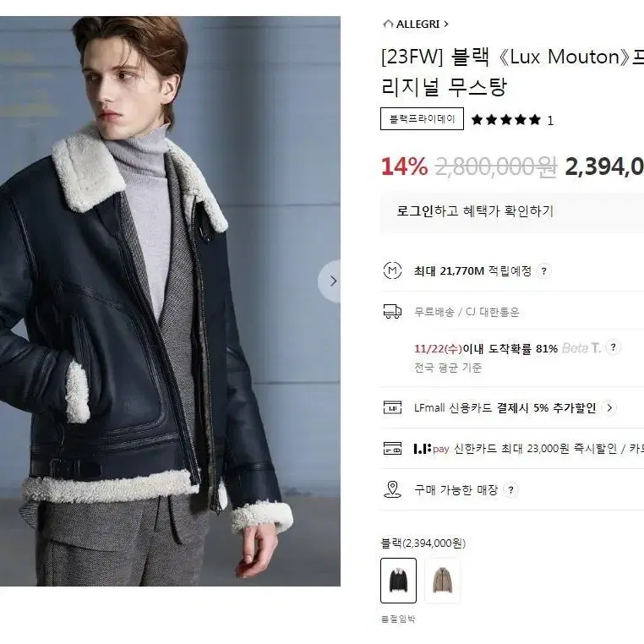Click 로그인하고 혜택가 확인하기 login link
The height and width of the screenshot is (644, 644).
tap(475, 211)
